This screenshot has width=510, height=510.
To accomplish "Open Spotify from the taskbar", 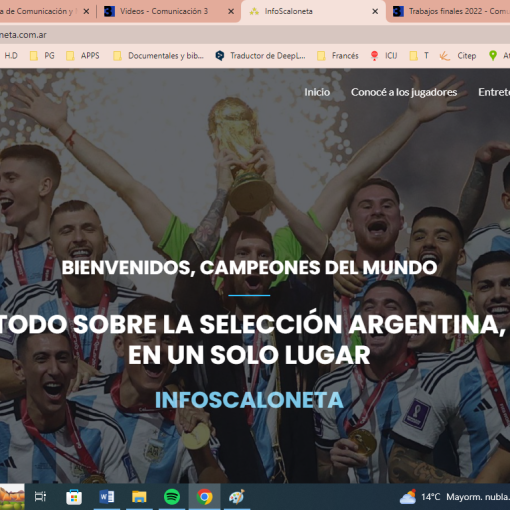I will tap(172, 497).
